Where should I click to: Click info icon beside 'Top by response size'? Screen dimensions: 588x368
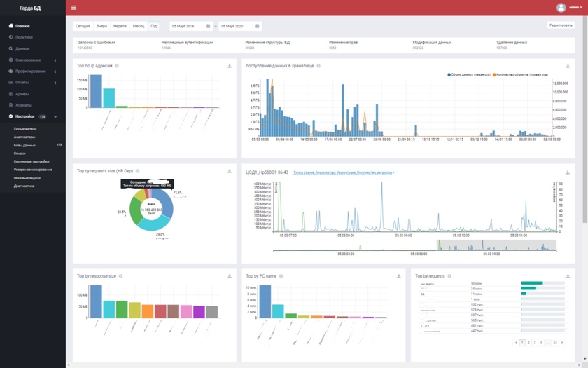pos(121,276)
